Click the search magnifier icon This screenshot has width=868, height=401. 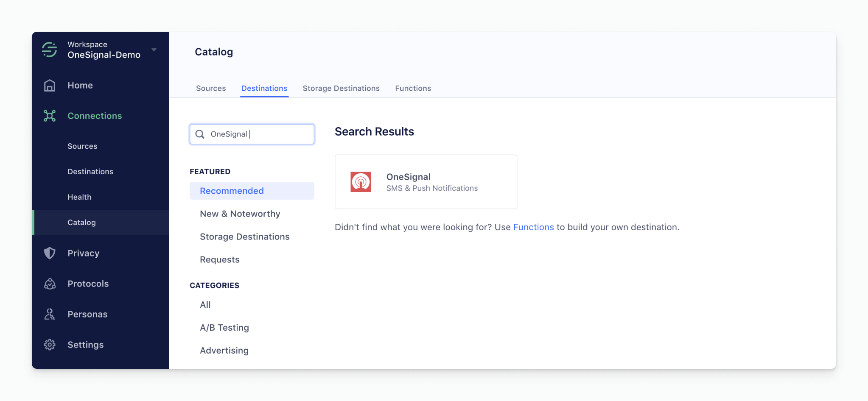click(x=200, y=134)
